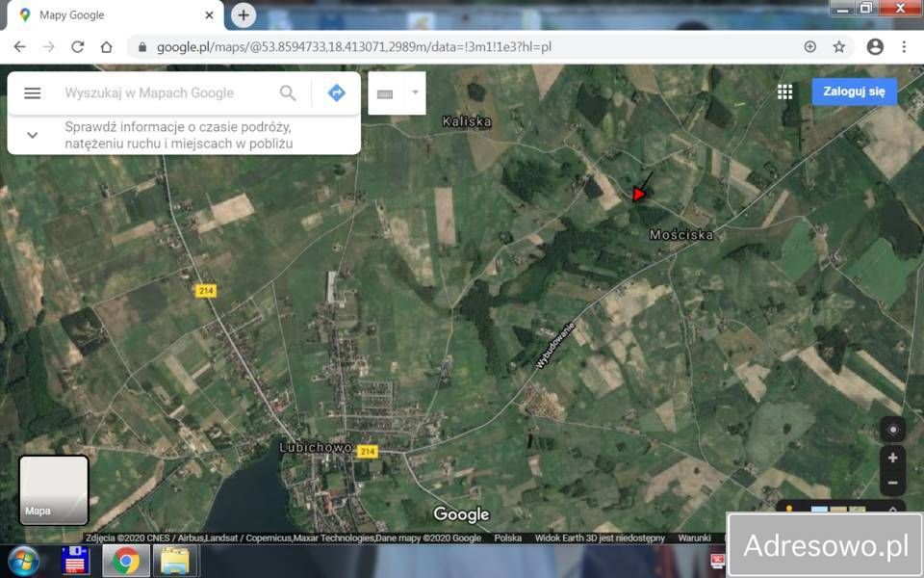Click the Google logo on map
The height and width of the screenshot is (578, 924).
coord(461,514)
